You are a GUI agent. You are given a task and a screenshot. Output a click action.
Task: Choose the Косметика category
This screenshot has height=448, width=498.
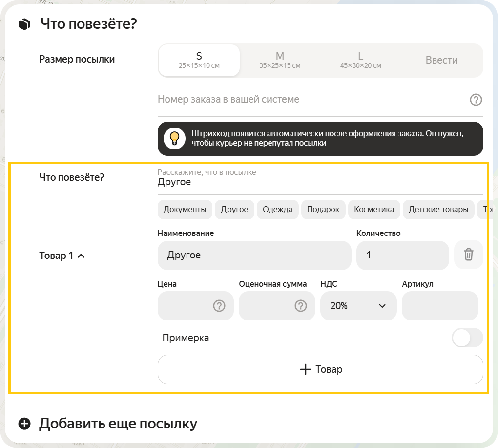pos(374,209)
